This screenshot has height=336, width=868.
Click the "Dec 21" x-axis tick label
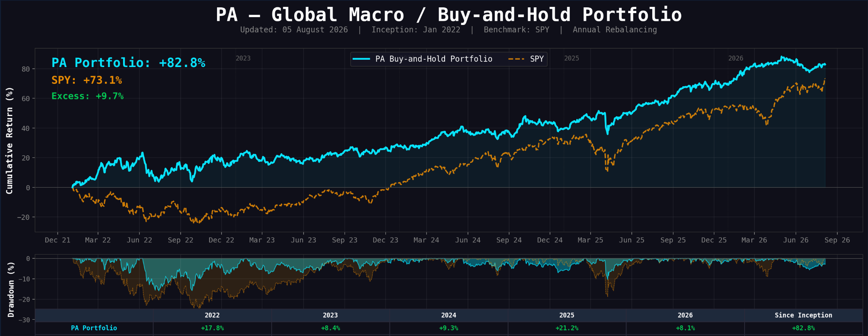pos(58,240)
